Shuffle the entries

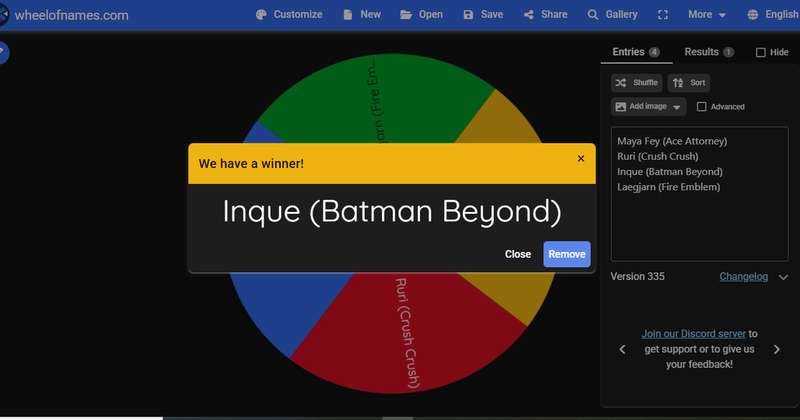coord(637,83)
